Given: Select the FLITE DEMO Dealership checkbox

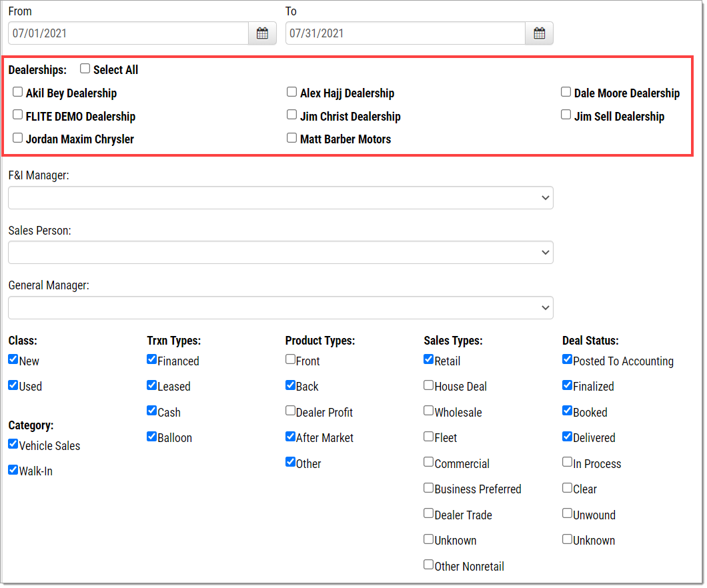Looking at the screenshot, I should (17, 115).
